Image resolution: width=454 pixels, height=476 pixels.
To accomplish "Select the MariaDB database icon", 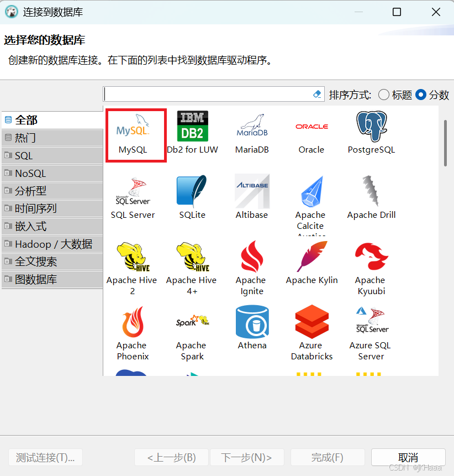I will (252, 133).
